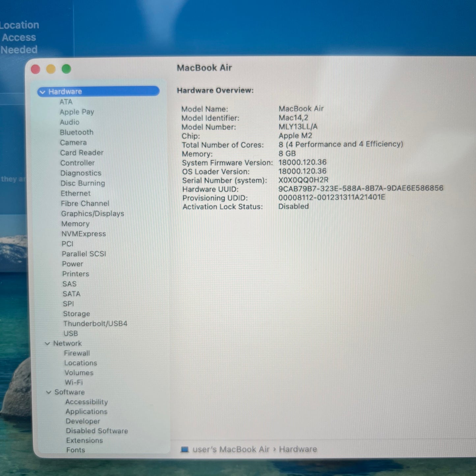Select Power in the sidebar
The height and width of the screenshot is (476, 476).
pos(72,264)
